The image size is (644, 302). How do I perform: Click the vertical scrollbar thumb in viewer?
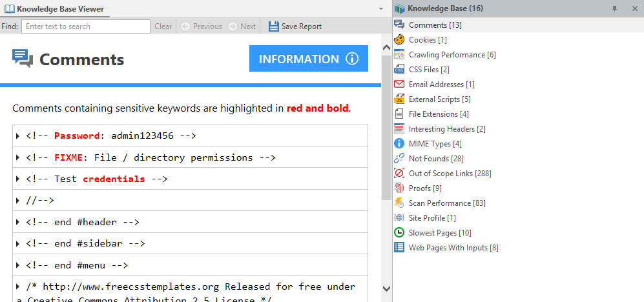point(386,127)
